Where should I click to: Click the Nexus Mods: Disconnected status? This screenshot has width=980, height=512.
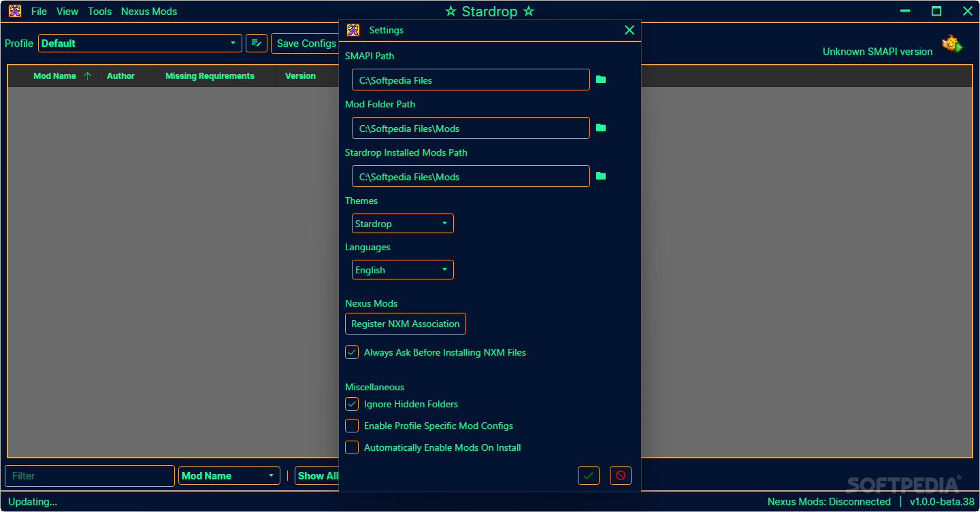pos(829,502)
